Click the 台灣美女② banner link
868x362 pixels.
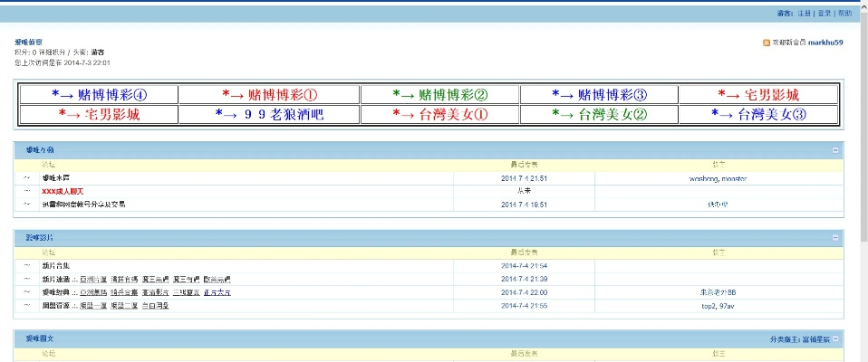[600, 115]
